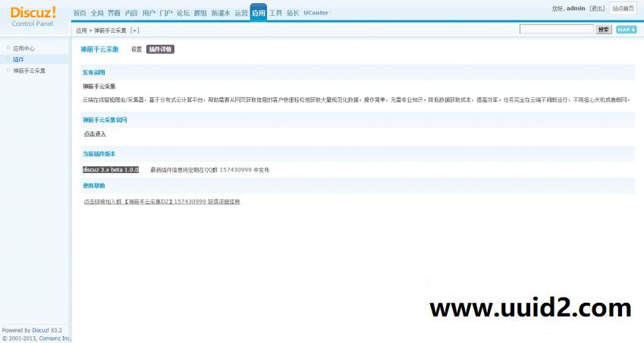Click the 点击进入 official site link

pos(95,134)
